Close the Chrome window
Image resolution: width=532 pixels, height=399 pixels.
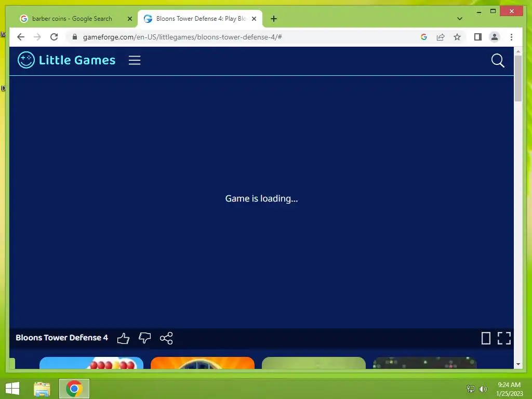(512, 11)
